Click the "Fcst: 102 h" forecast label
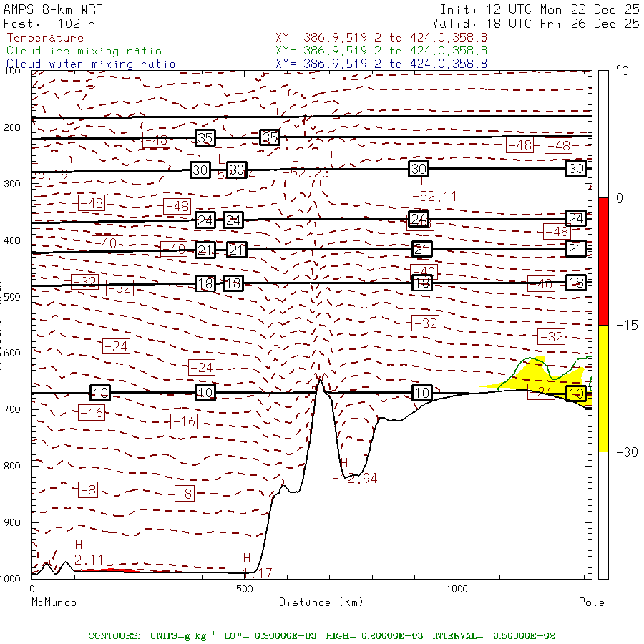The width and height of the screenshot is (644, 644). point(49,24)
